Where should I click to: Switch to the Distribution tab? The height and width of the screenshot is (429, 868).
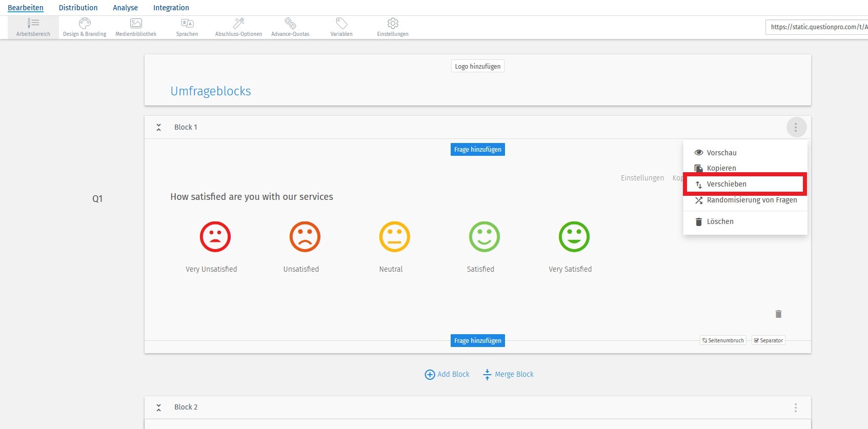[x=78, y=8]
